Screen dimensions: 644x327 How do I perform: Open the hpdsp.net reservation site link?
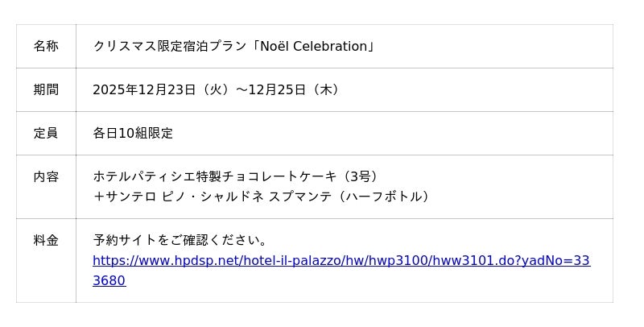point(341,261)
